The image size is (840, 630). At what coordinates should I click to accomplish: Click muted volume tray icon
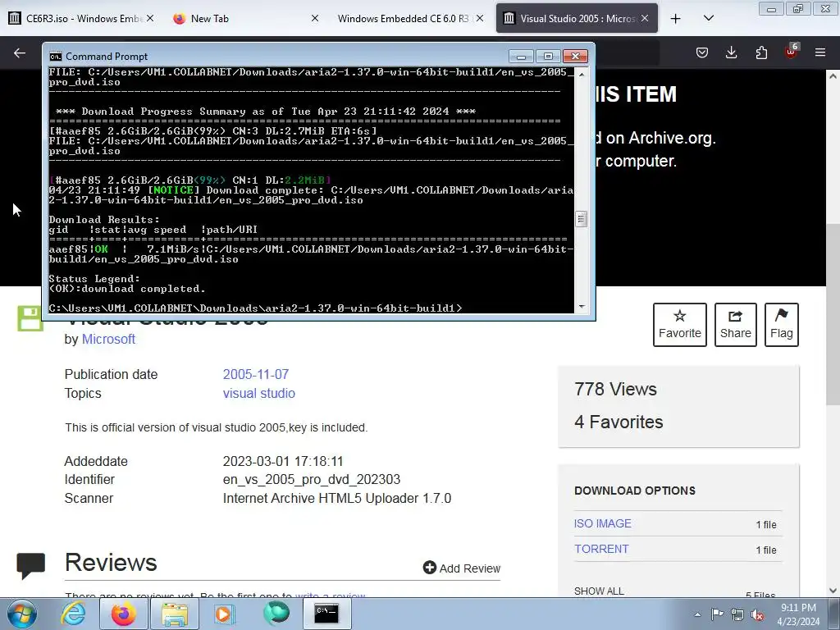(x=757, y=614)
